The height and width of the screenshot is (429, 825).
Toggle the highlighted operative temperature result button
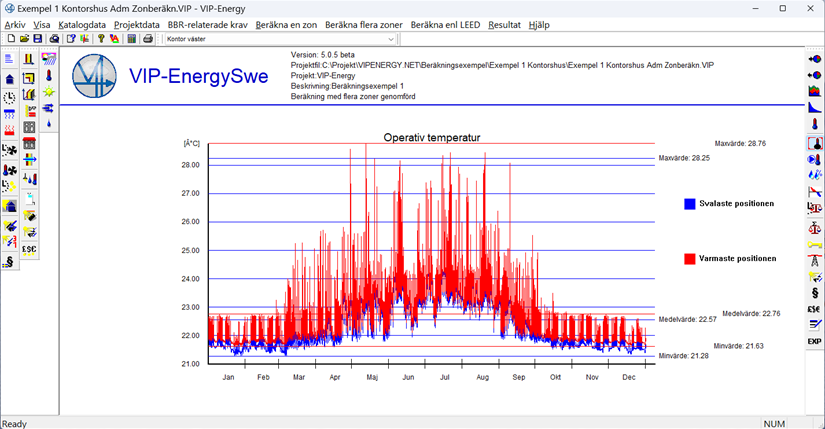click(x=814, y=143)
